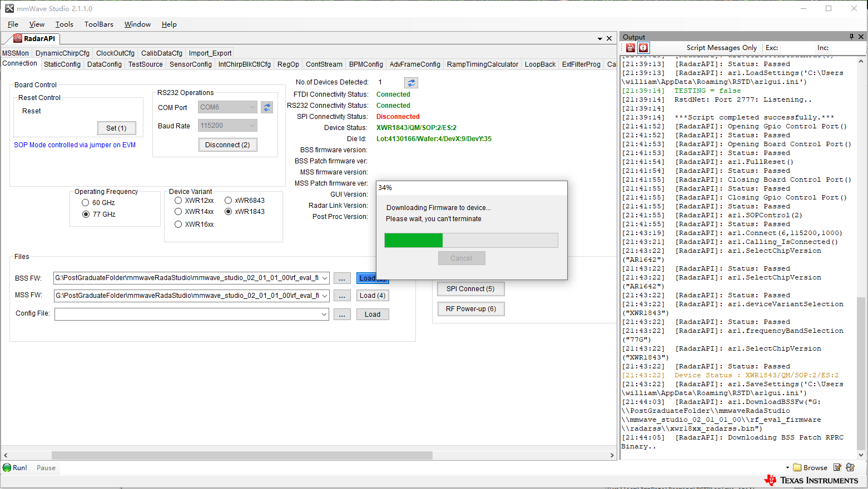Open the File menu

click(13, 24)
